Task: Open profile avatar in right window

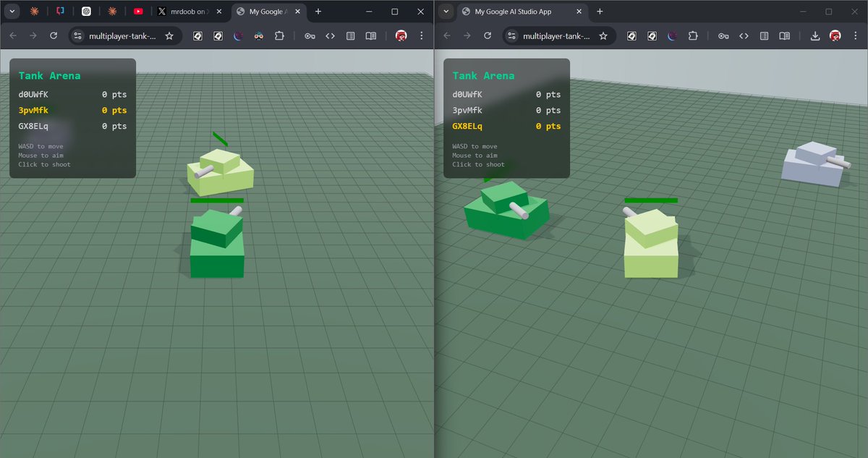Action: click(x=835, y=35)
